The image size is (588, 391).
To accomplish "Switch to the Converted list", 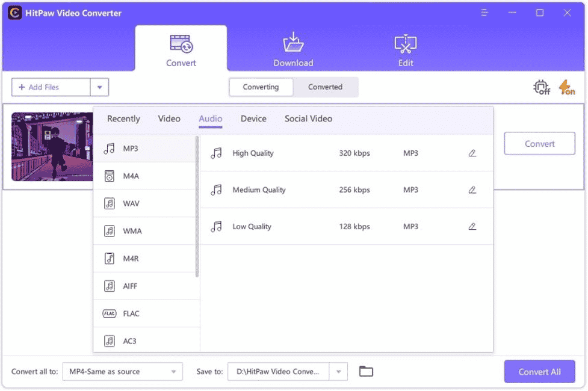I will (x=325, y=87).
